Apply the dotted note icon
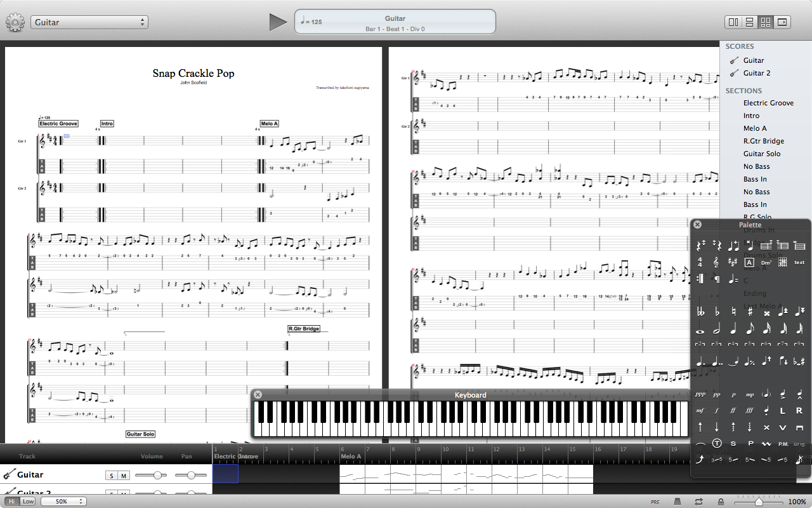Image resolution: width=812 pixels, height=508 pixels. [x=700, y=361]
